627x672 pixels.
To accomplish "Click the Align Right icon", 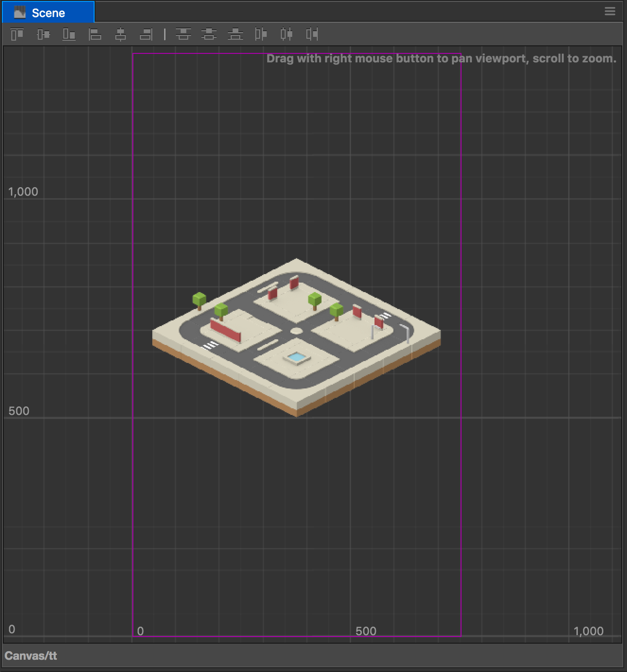I will point(146,34).
